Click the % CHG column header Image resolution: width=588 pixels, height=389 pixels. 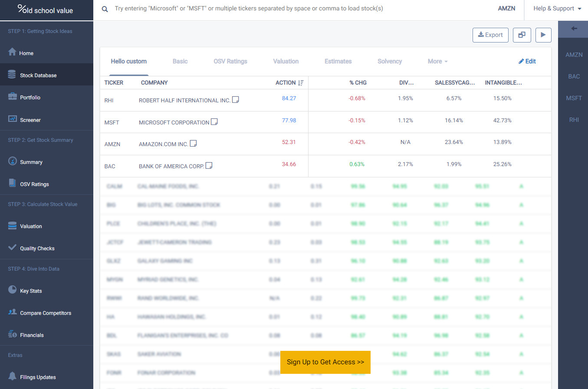click(x=358, y=83)
